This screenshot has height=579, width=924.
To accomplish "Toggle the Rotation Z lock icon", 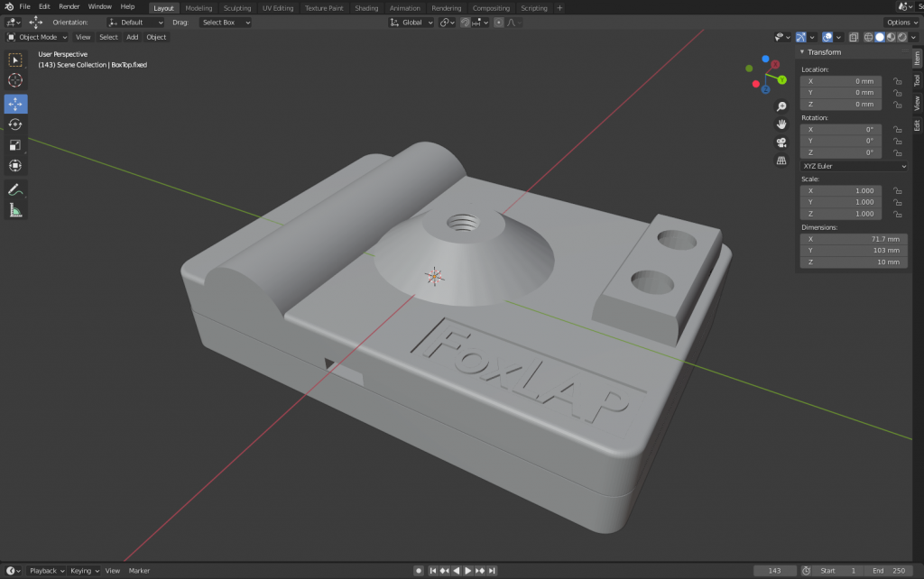I will [897, 152].
